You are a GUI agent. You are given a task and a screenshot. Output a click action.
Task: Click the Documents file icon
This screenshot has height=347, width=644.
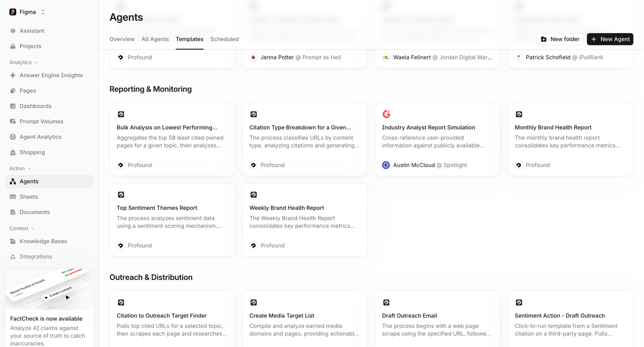pos(13,212)
